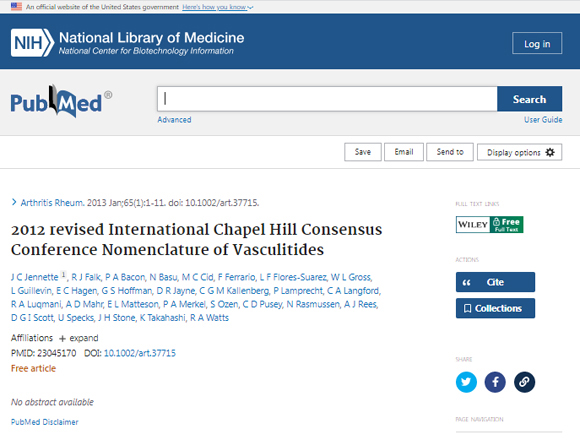Open author J C Jennette link
Viewport: 580px width, 440px height.
tap(34, 277)
